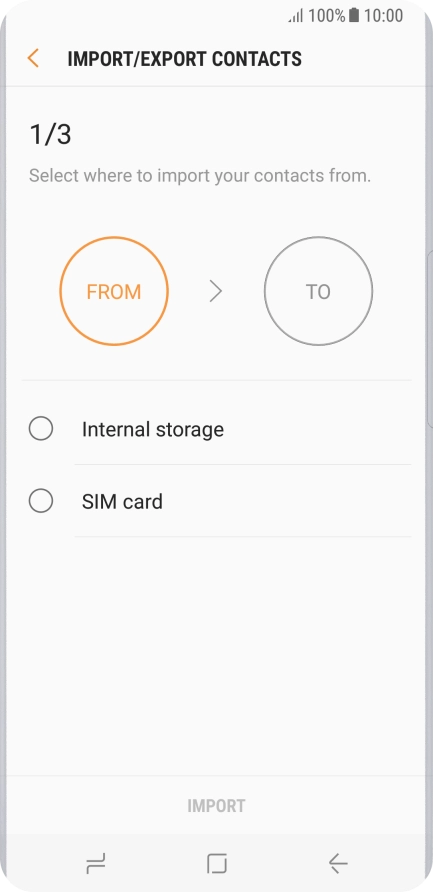Tap the 10:00 clock in status bar
Viewport: 433px width, 892px height.
tap(383, 15)
